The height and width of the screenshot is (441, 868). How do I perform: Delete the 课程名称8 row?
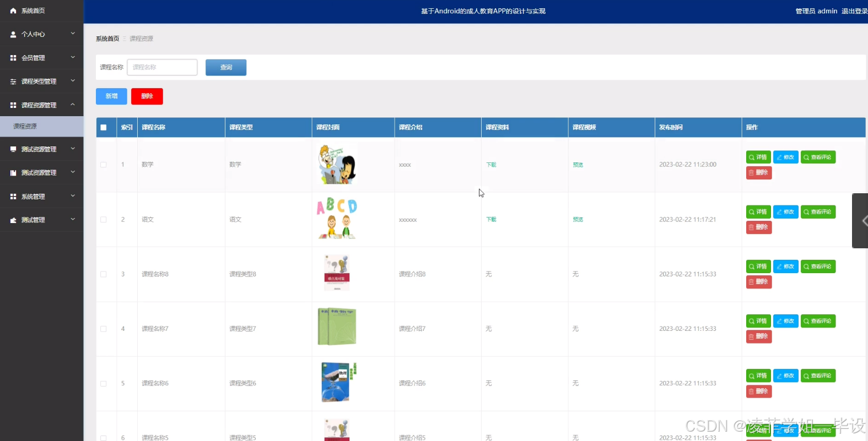[x=759, y=282]
